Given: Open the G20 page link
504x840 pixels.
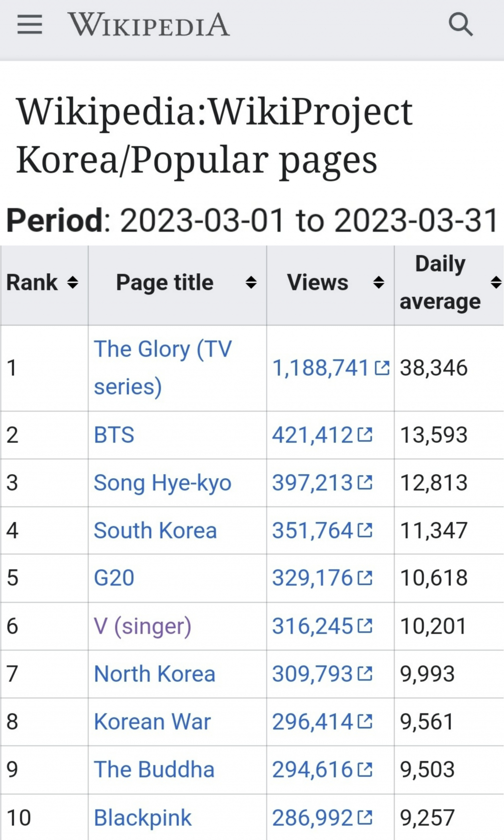Looking at the screenshot, I should [x=114, y=578].
